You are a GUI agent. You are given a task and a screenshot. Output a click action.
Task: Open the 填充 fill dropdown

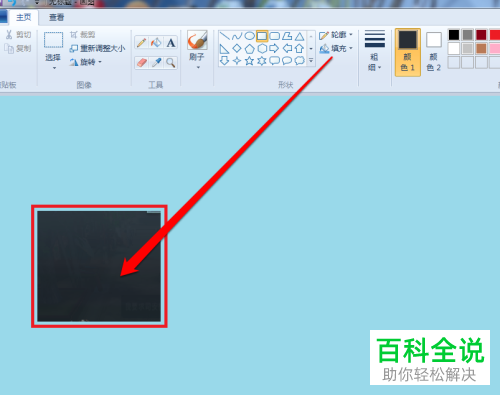point(336,49)
